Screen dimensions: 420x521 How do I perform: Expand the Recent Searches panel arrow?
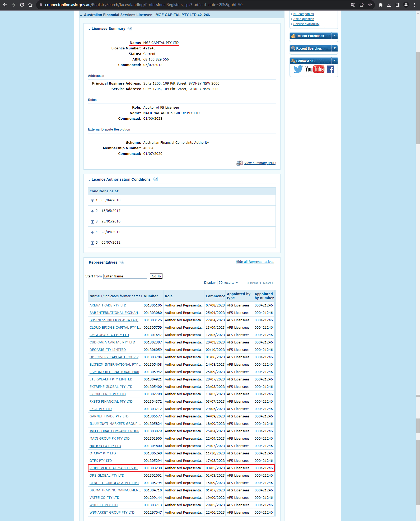[x=334, y=48]
